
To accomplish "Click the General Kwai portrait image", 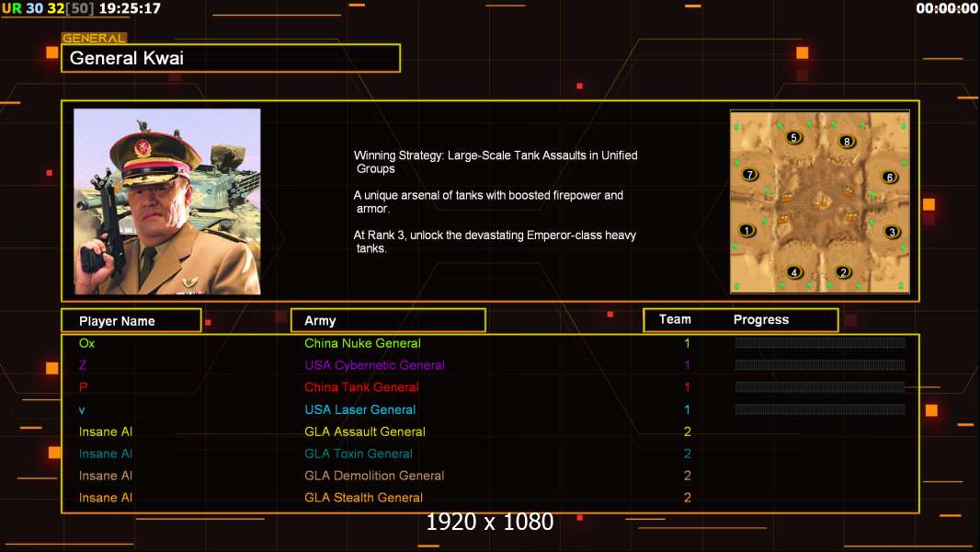I will (167, 201).
